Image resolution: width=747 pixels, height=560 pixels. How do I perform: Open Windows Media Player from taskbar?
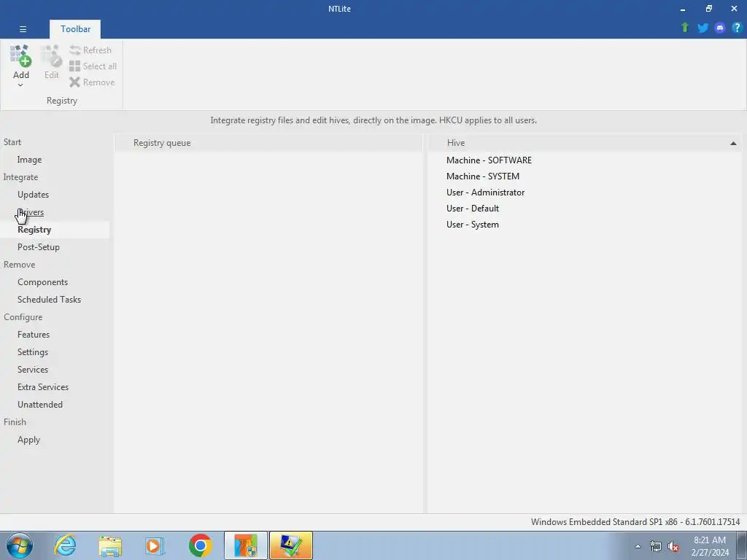point(155,545)
